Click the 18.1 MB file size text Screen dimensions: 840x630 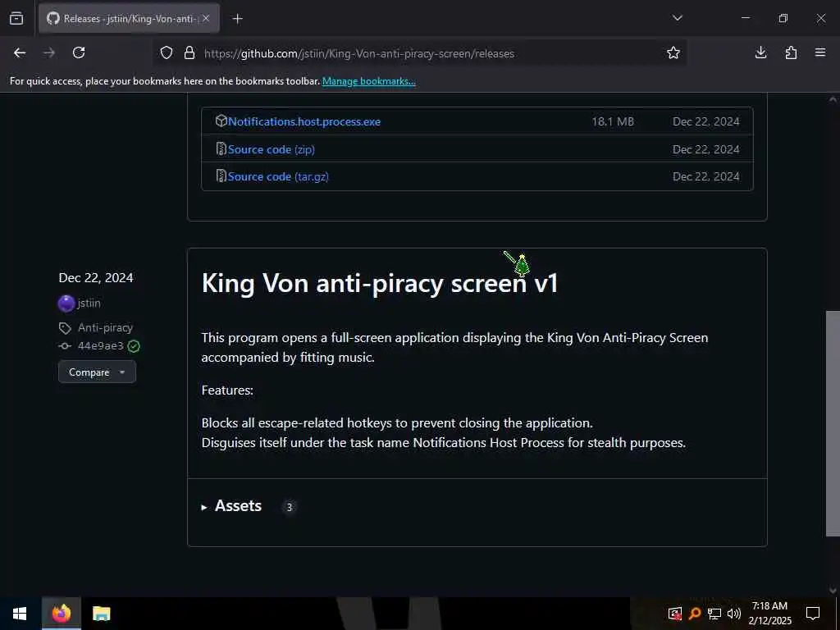point(613,121)
